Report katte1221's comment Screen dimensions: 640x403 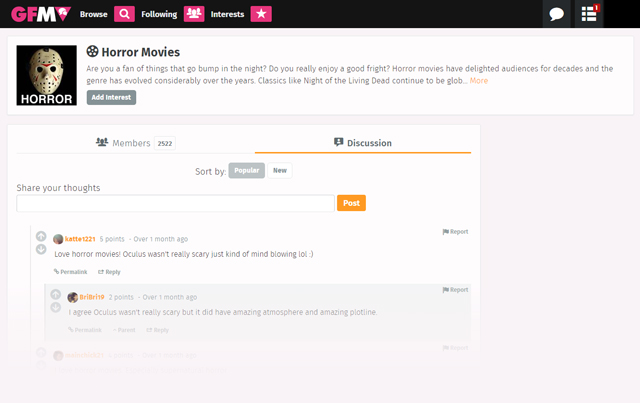(x=455, y=232)
